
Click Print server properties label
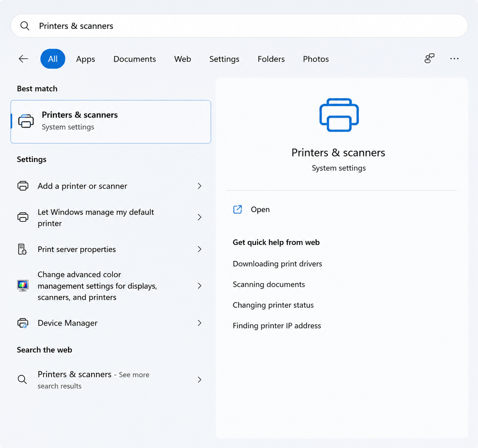pos(77,249)
